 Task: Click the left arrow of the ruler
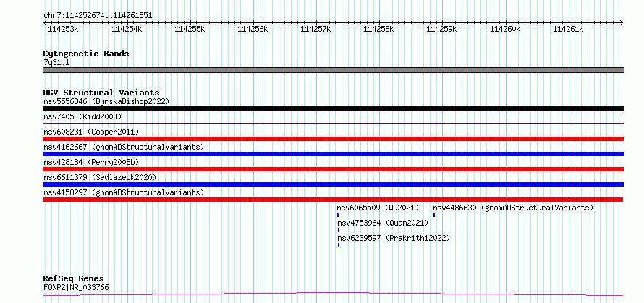click(45, 23)
